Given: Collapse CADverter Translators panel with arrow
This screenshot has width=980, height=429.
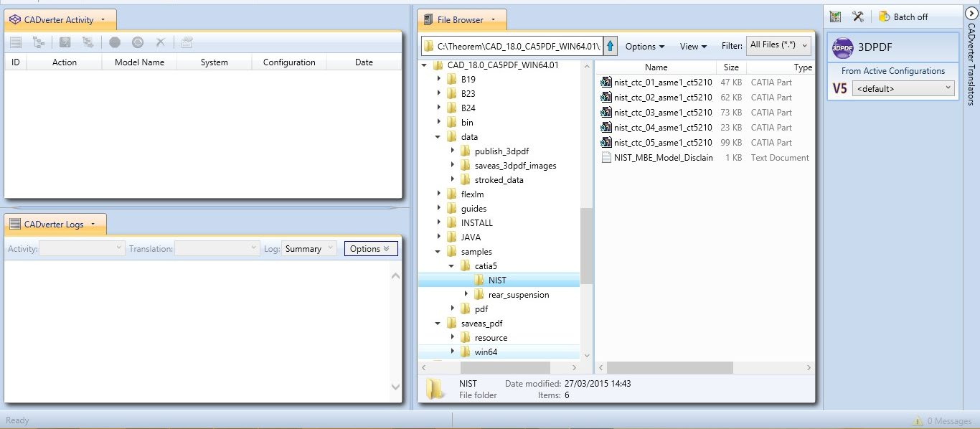Looking at the screenshot, I should point(971,13).
